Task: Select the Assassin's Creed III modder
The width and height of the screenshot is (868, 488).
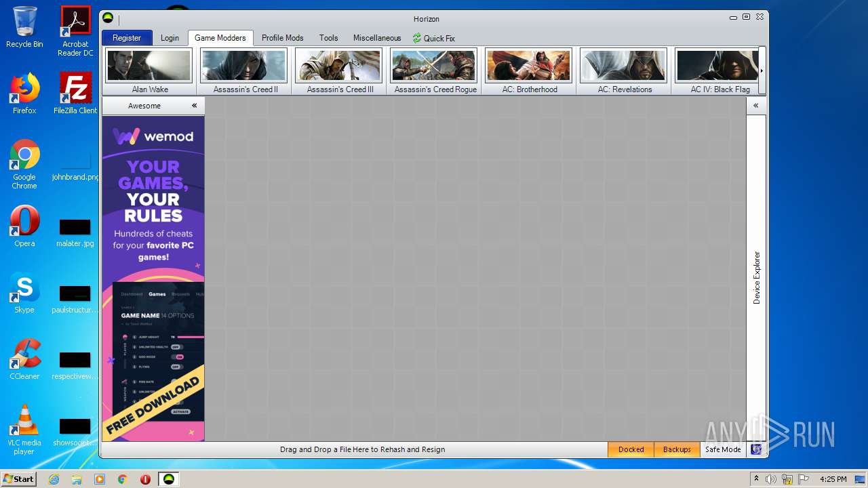Action: [x=340, y=71]
